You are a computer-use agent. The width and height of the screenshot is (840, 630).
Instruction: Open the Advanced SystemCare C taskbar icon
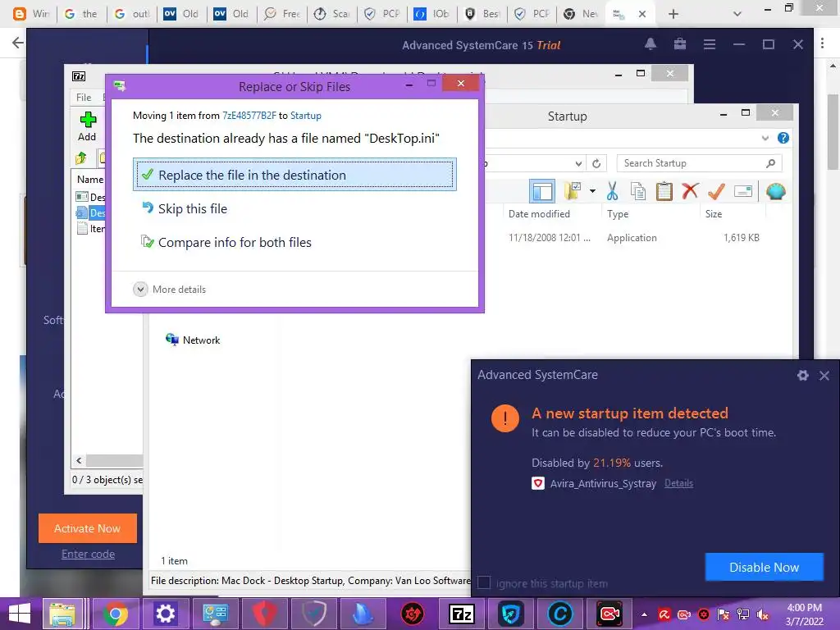click(x=559, y=614)
